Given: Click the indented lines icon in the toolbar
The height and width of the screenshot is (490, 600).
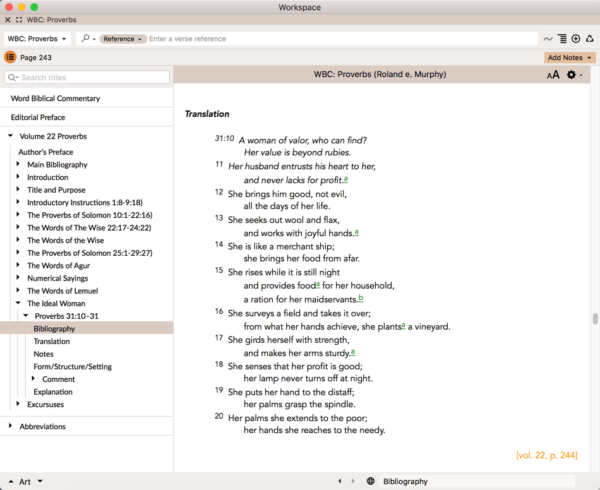Looking at the screenshot, I should pos(562,39).
